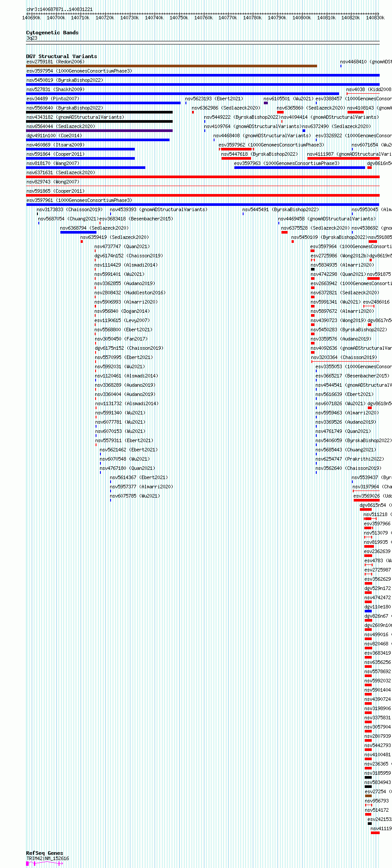Click the magenta TRIM42 gene model glyph
The height and width of the screenshot is (868, 392).
pos(44,864)
